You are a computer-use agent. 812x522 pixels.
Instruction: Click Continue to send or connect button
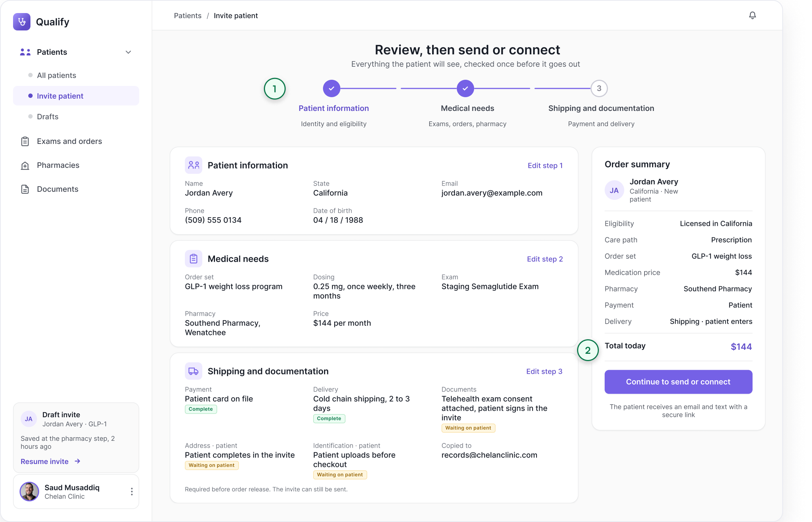click(678, 382)
